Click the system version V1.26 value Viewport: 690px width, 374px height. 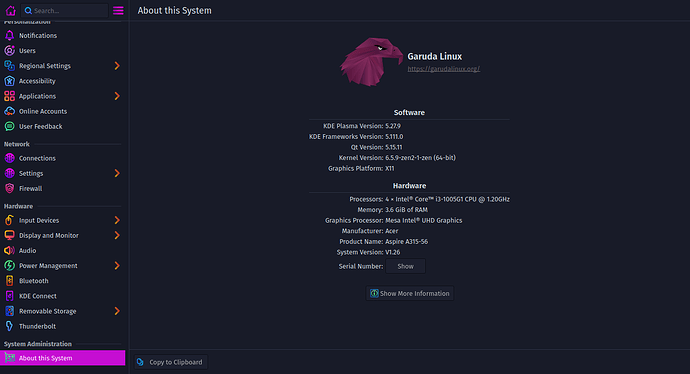393,252
